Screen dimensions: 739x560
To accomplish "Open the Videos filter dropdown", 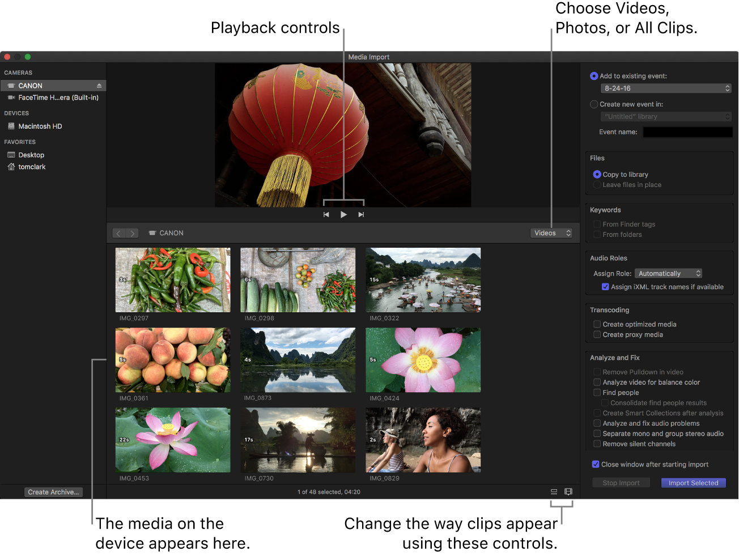I will 550,232.
